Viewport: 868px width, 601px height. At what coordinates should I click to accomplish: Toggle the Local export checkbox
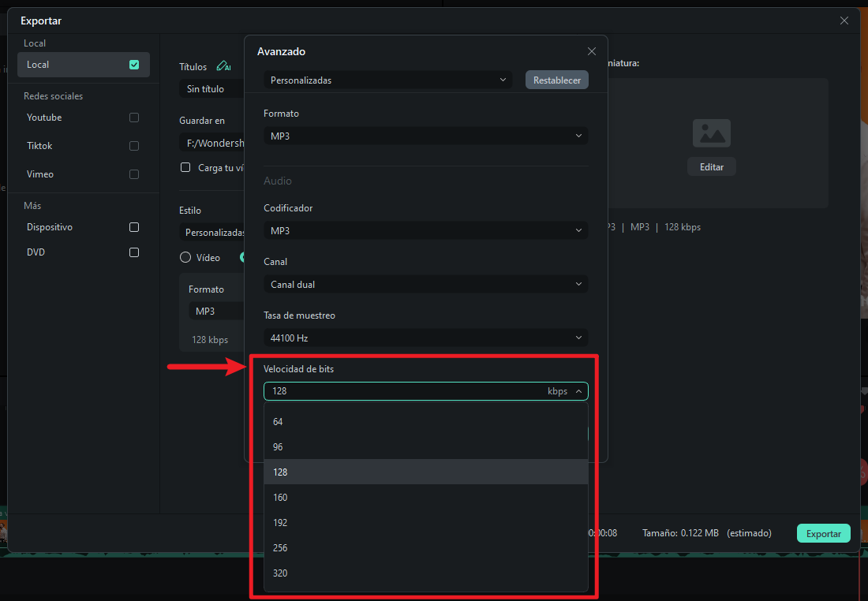(134, 65)
